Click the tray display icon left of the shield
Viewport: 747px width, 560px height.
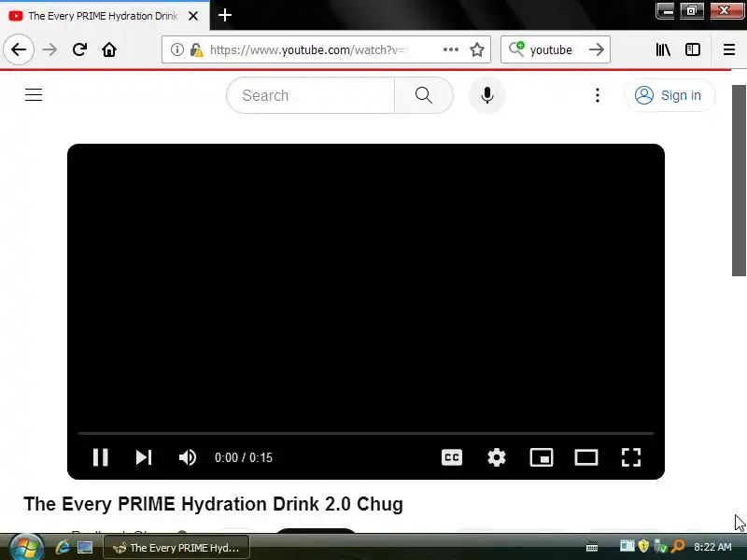point(627,546)
